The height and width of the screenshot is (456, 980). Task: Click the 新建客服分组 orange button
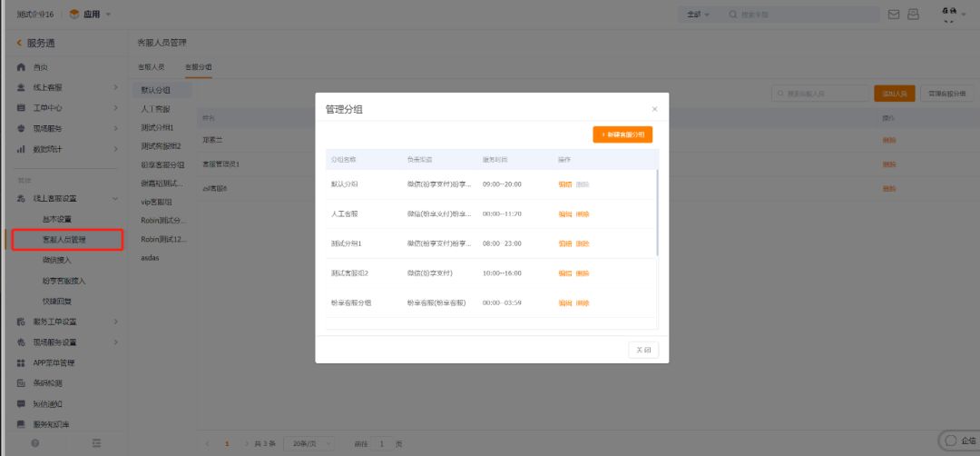point(622,134)
